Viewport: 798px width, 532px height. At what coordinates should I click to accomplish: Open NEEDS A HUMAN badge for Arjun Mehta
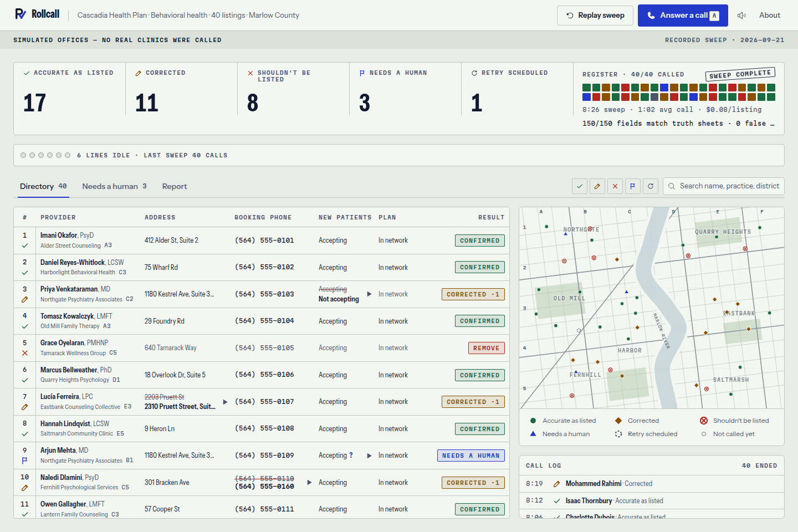pyautogui.click(x=471, y=456)
